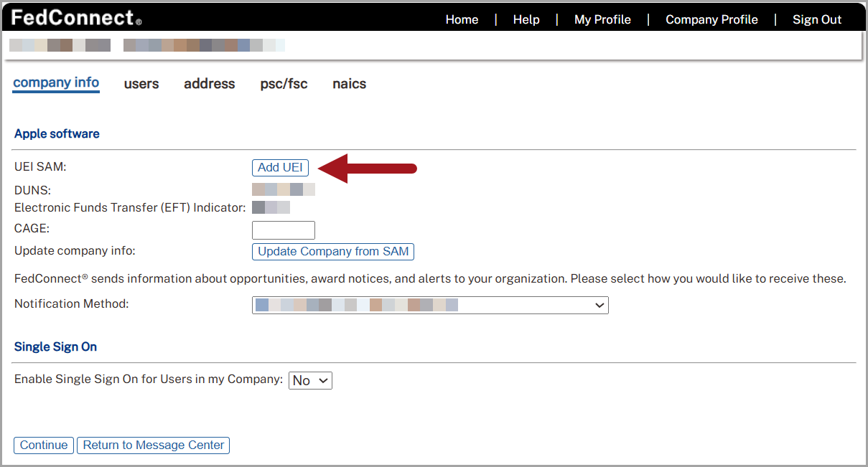Click the Apple software section heading
This screenshot has width=868, height=467.
click(x=57, y=133)
